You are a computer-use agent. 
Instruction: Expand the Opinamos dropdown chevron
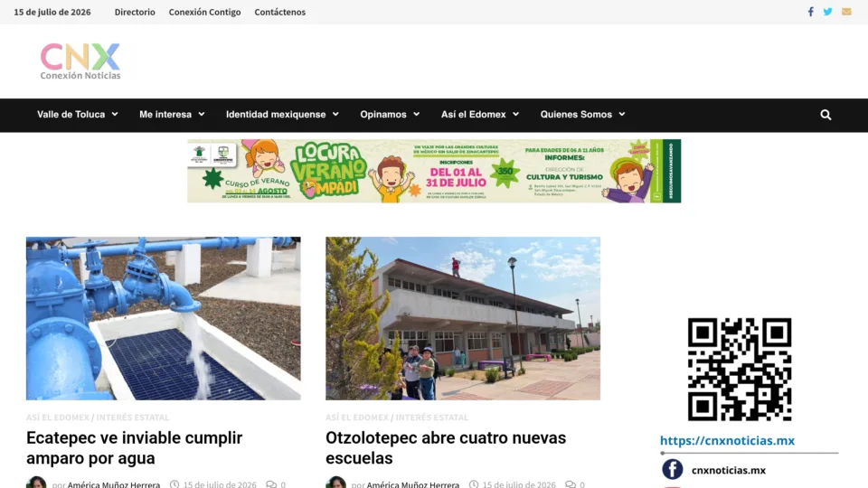tap(416, 114)
